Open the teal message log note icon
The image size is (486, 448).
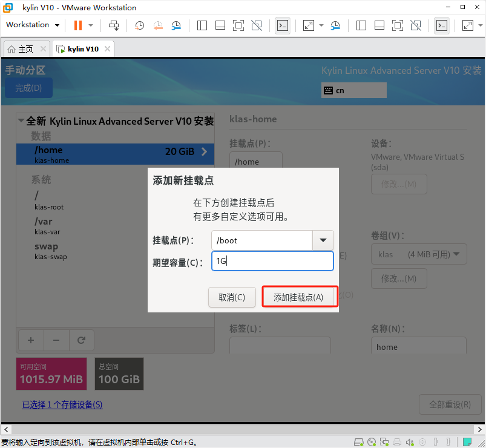coord(467,441)
